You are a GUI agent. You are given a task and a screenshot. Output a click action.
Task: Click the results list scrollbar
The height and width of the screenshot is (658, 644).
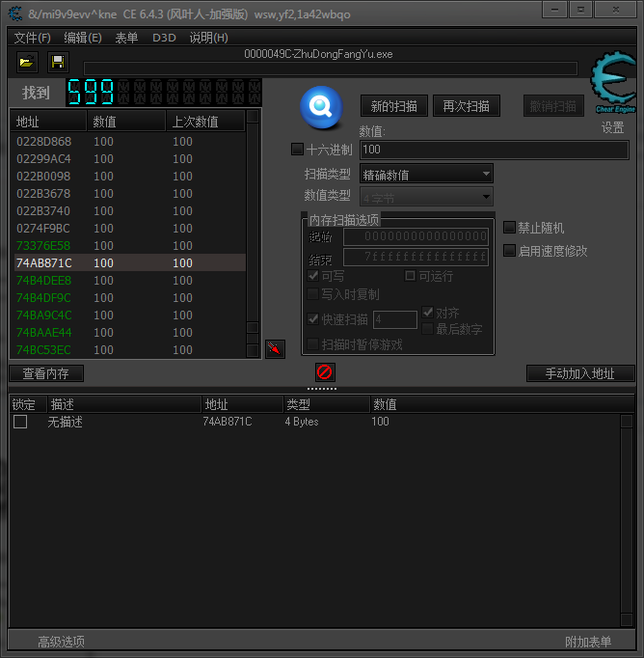pyautogui.click(x=253, y=233)
